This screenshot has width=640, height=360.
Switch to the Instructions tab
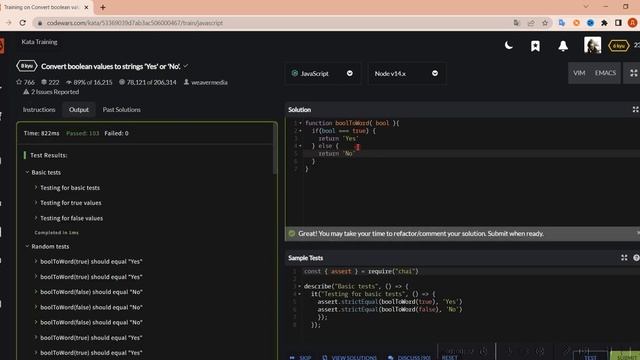(x=39, y=109)
